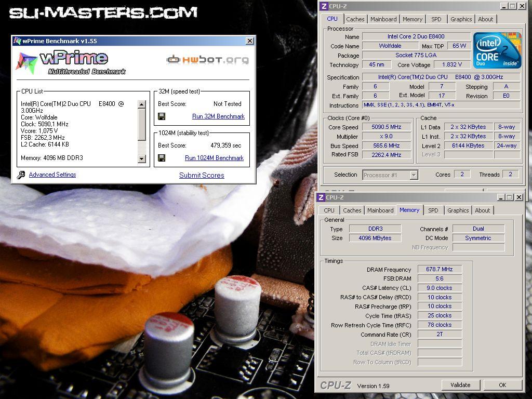Click the hwbot.org logo in wPrime
The width and height of the screenshot is (532, 399).
[207, 60]
